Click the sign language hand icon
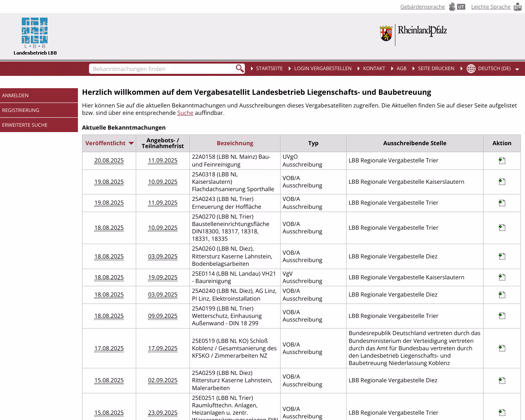525x420 pixels. [x=452, y=7]
